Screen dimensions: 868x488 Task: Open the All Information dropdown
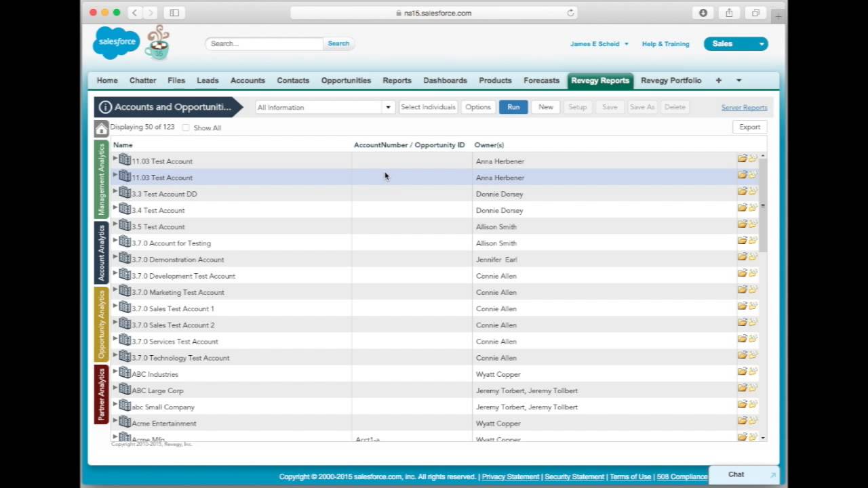(324, 107)
